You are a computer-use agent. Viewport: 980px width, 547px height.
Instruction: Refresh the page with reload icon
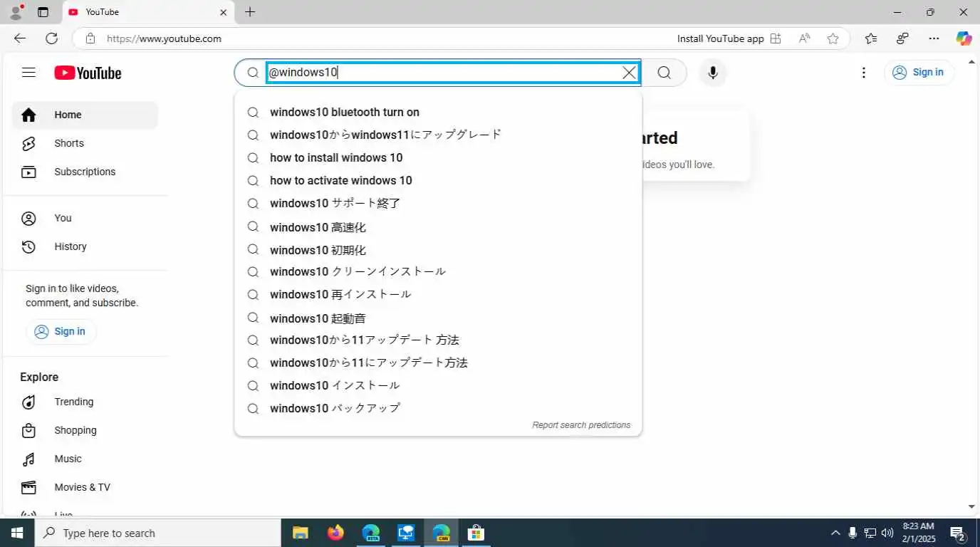coord(51,38)
